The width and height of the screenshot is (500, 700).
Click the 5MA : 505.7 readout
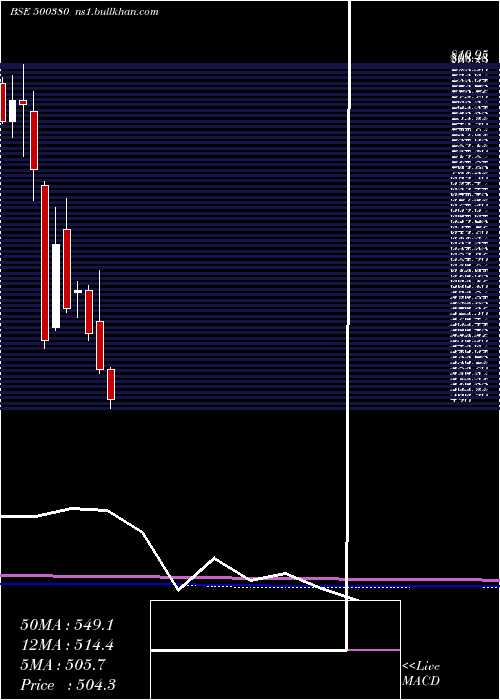[63, 665]
